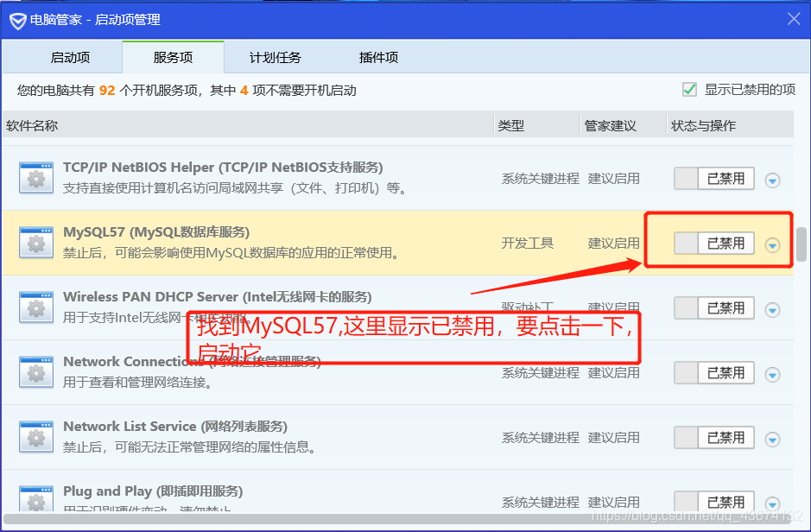Click 系统关键进程 in the TCP/IP NetBIOS row
The width and height of the screenshot is (811, 532).
click(541, 179)
